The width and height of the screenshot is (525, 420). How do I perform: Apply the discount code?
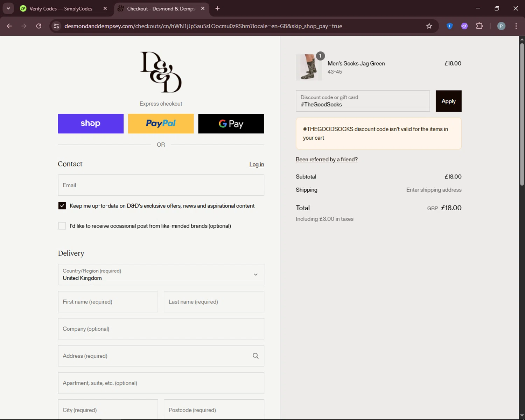(x=448, y=101)
